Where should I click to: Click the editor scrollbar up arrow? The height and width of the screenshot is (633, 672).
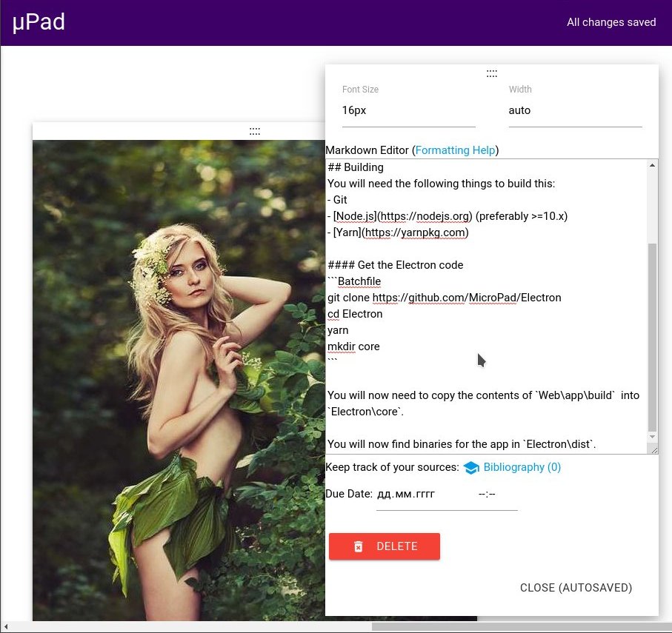[x=652, y=165]
